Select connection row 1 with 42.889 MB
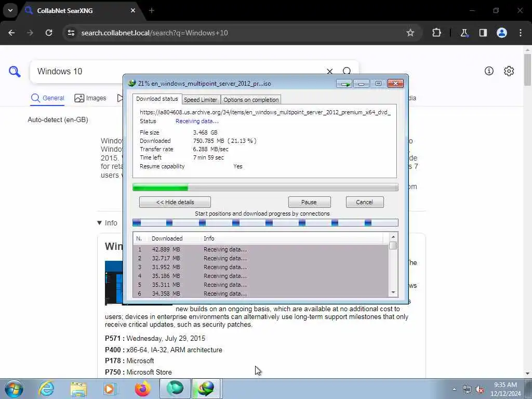The width and height of the screenshot is (532, 399). click(x=261, y=249)
